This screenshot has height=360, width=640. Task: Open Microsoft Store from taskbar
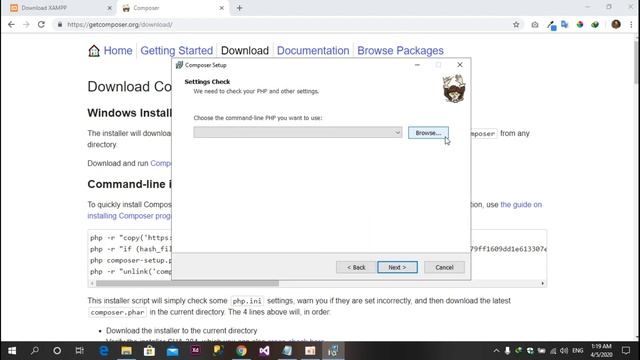coord(149,351)
